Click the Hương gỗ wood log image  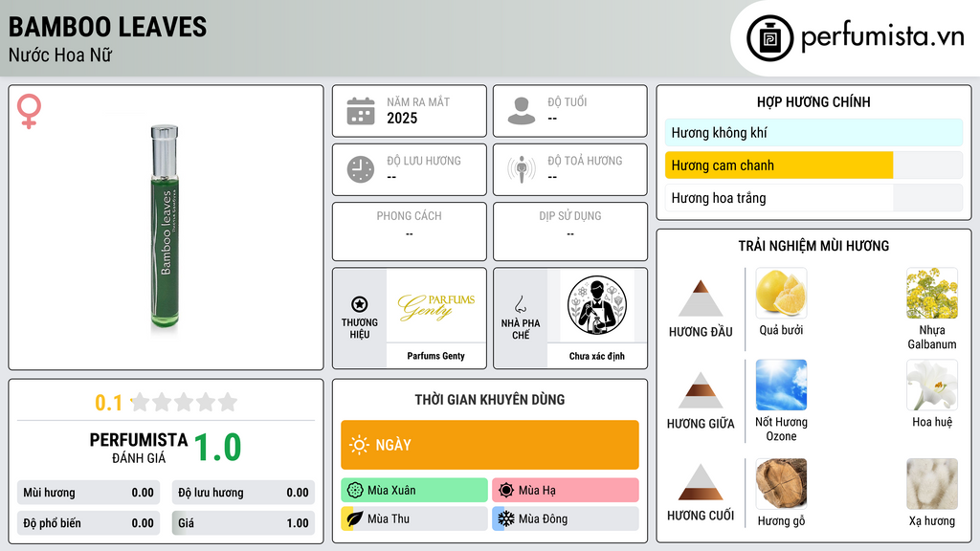pyautogui.click(x=781, y=483)
